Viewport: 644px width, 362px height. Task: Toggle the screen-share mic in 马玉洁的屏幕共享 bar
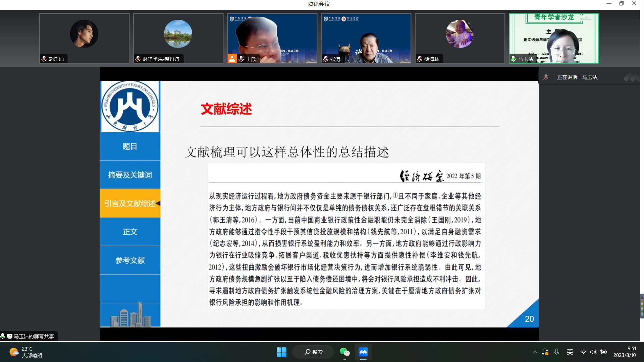[3, 336]
